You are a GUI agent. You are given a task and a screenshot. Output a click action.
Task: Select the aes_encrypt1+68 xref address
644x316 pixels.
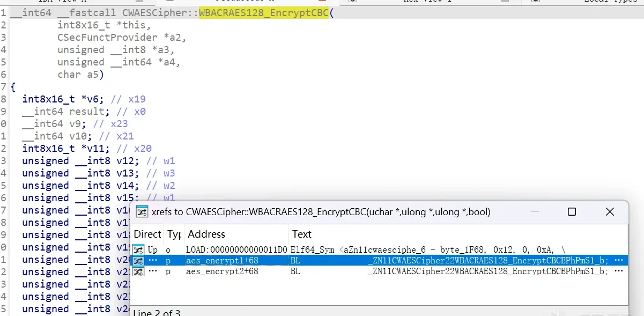coord(222,261)
